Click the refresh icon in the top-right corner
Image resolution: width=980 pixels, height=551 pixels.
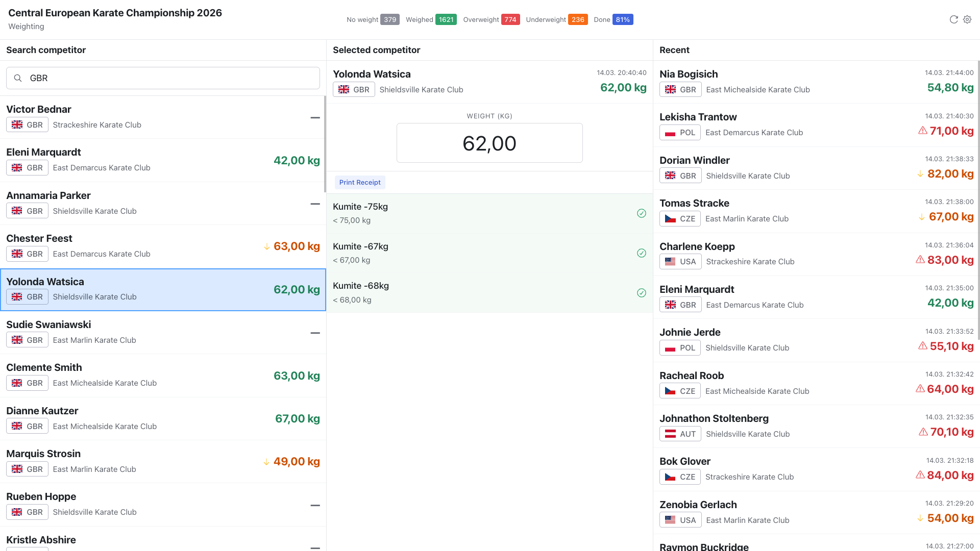tap(953, 19)
